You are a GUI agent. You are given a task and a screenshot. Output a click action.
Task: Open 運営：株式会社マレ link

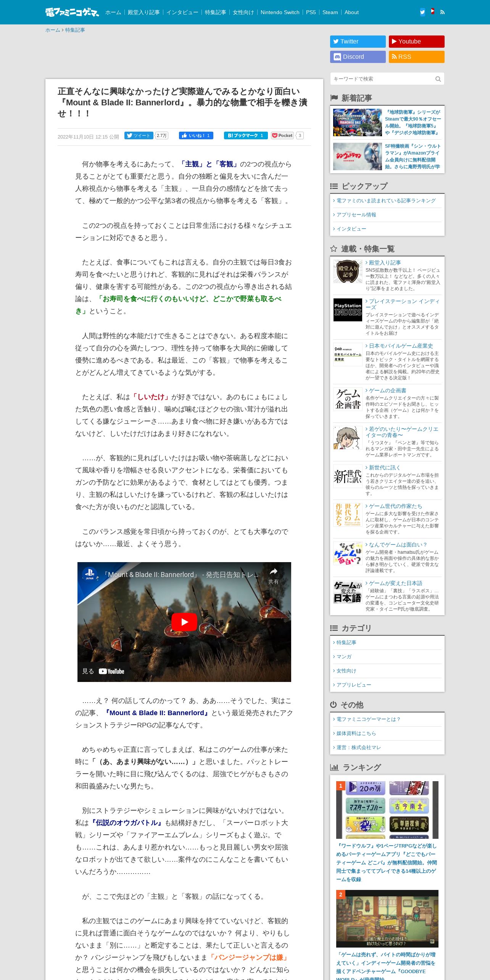(358, 748)
